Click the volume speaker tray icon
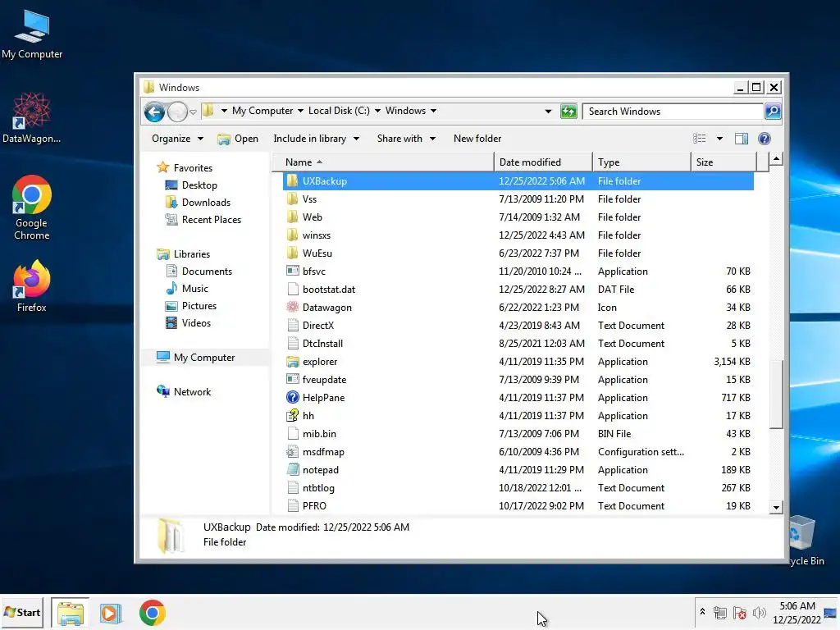 (759, 613)
